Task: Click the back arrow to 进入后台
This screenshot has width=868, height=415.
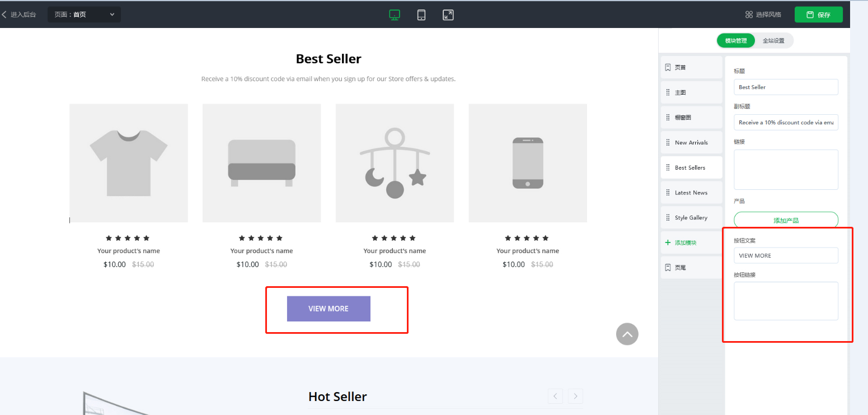Action: [x=19, y=15]
